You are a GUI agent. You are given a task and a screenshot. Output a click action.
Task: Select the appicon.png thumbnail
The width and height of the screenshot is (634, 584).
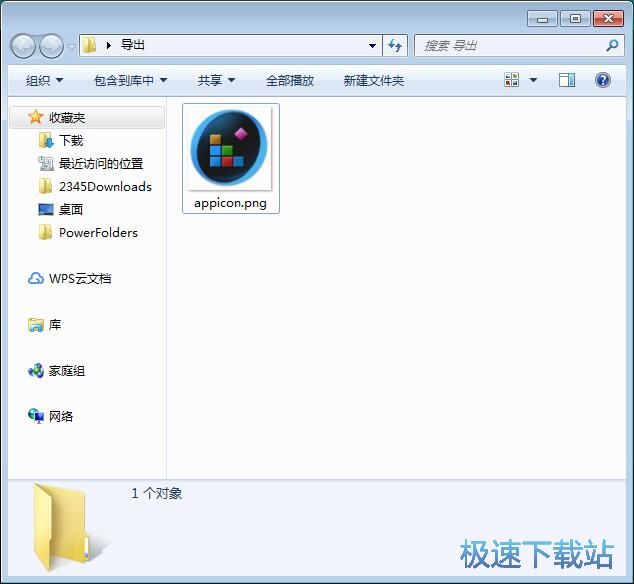pos(230,148)
